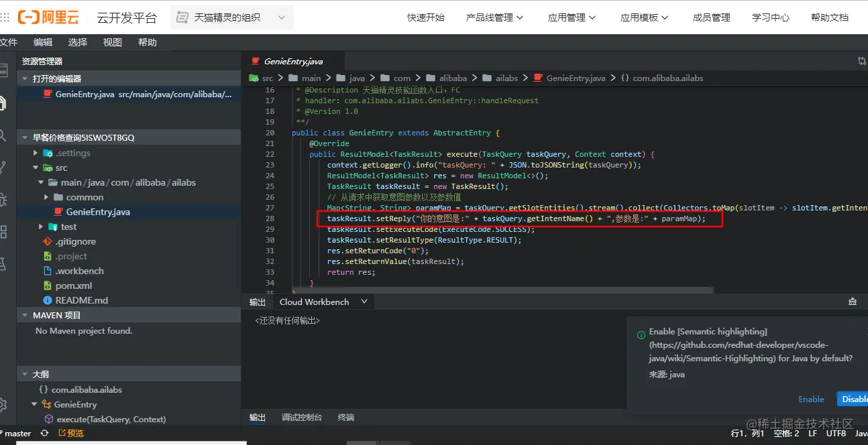Collapse the 打开的编辑器 section
Image resolution: width=868 pixels, height=445 pixels.
coord(25,78)
